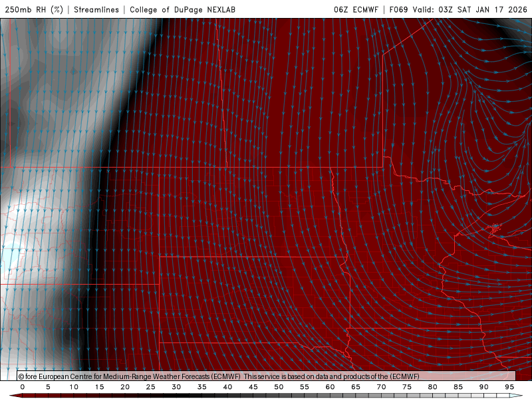Image resolution: width=532 pixels, height=399 pixels.
Task: Click the "90" value on the color scale
Action: pos(484,387)
